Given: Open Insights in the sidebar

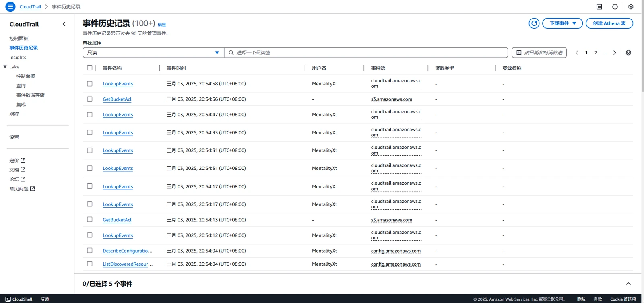Looking at the screenshot, I should pos(18,58).
